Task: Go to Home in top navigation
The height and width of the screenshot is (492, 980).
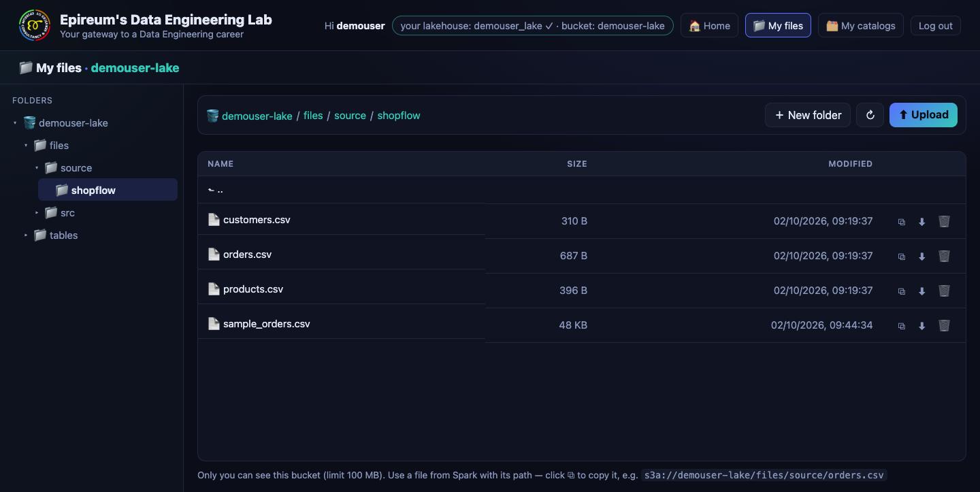Action: point(709,26)
